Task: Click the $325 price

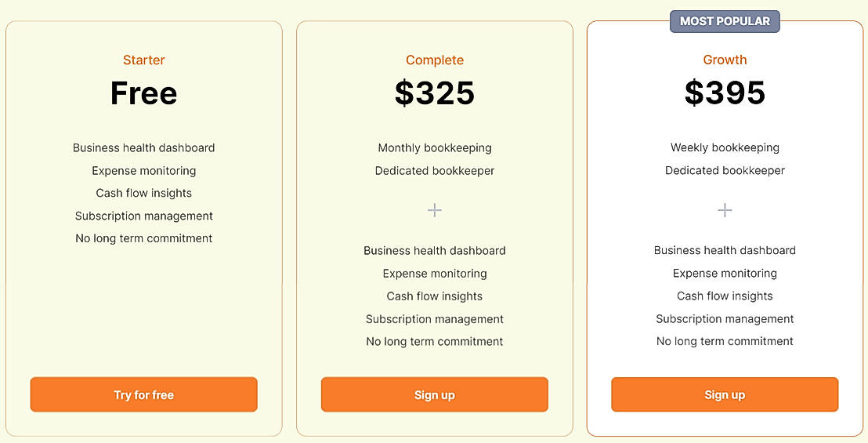Action: pos(435,93)
